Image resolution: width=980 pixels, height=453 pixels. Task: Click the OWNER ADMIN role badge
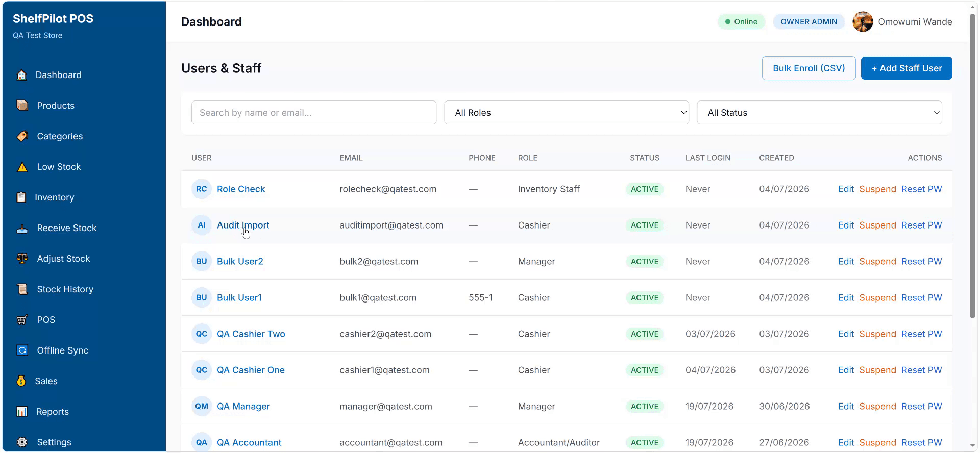coord(808,22)
